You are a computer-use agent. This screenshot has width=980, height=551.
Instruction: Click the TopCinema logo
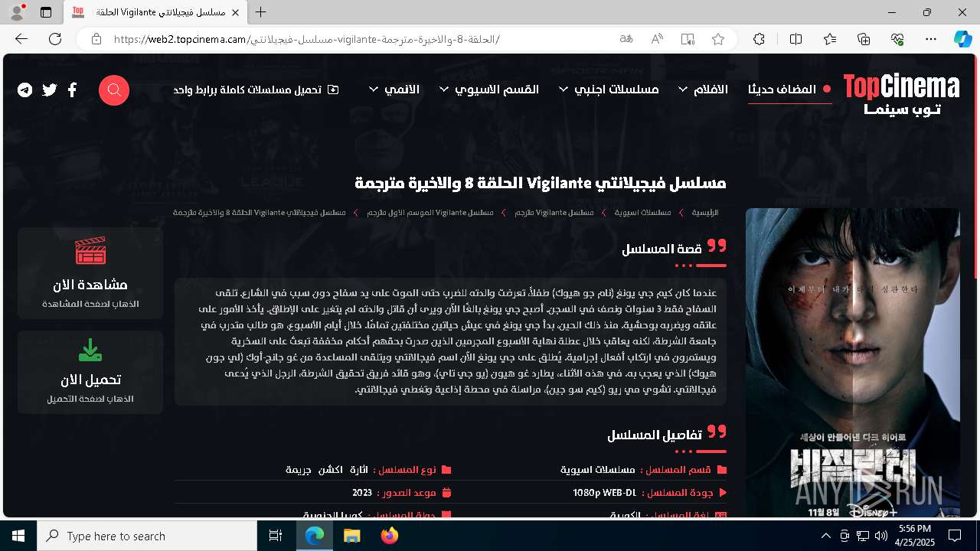901,94
